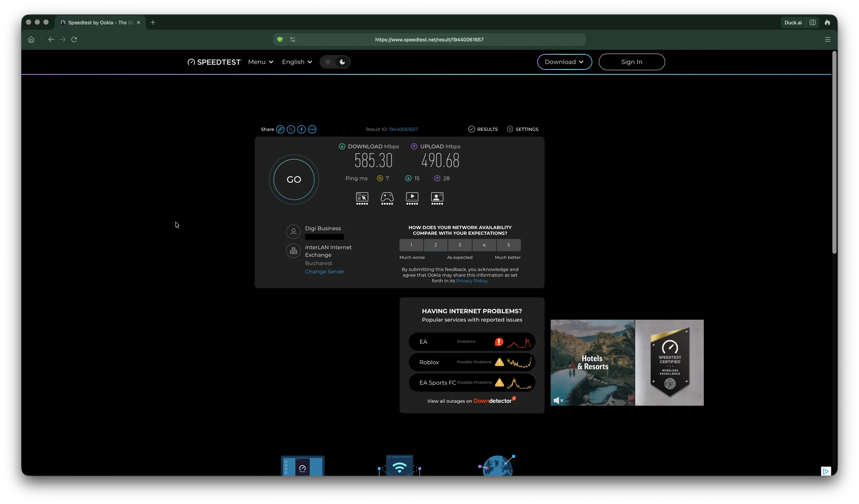Rate network availability as 4
Viewport: 859px width, 504px height.
484,245
